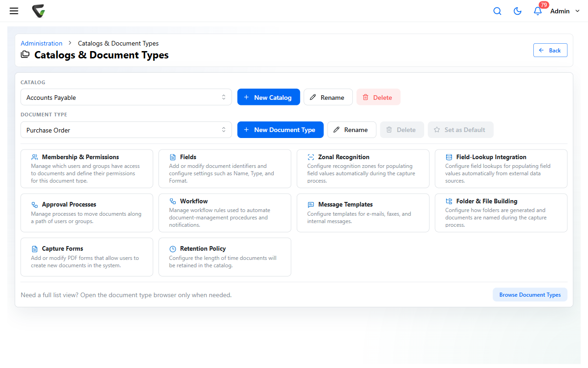The image size is (588, 368).
Task: Rename the selected catalog
Action: (x=328, y=97)
